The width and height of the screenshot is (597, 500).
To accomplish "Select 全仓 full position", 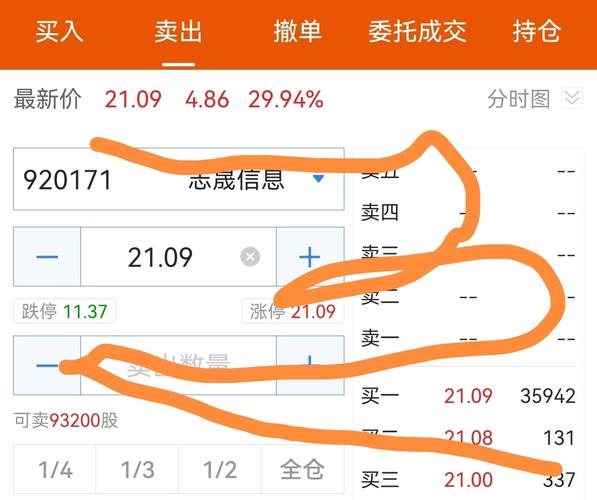I will tap(303, 469).
